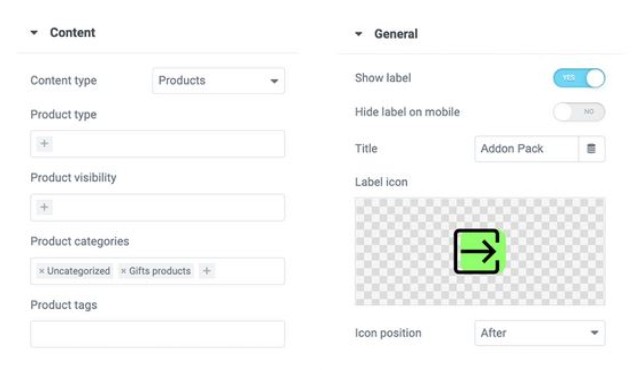Viewport: 640px width, 370px height.
Task: Remove the Gifts products category tag
Action: tap(123, 271)
